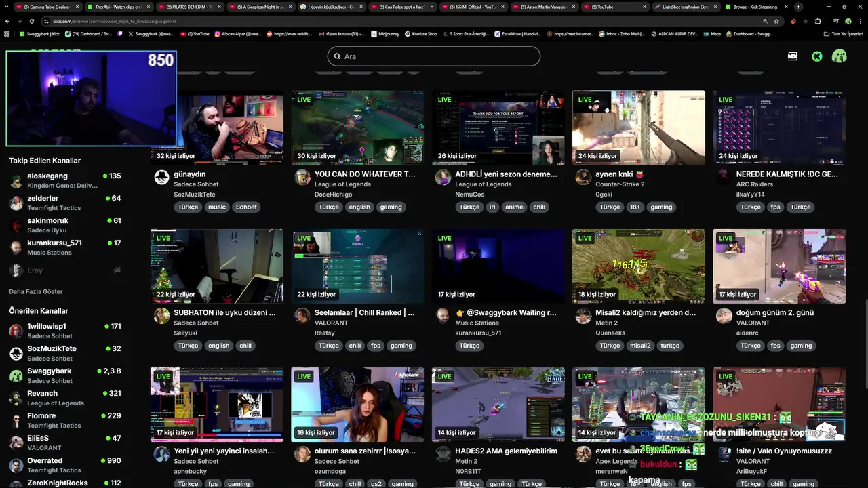
Task: Open Tüm Yer İşaretleri bookmarks folder
Action: [x=843, y=33]
